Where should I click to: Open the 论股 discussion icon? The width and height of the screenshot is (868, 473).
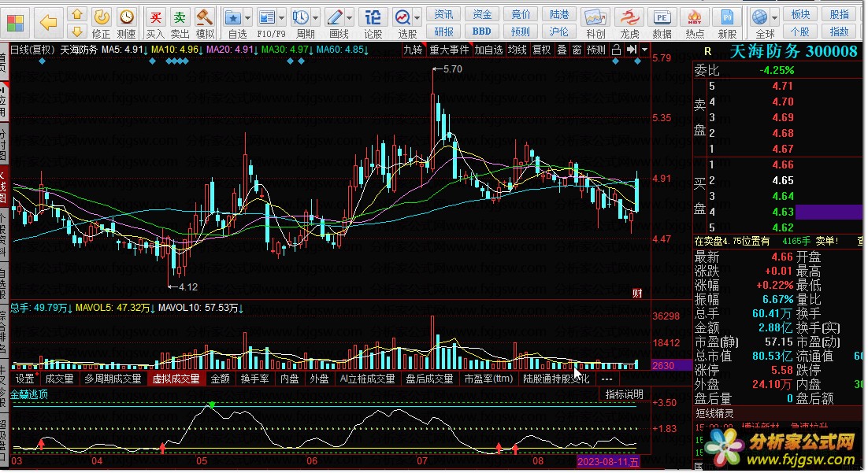(x=373, y=17)
